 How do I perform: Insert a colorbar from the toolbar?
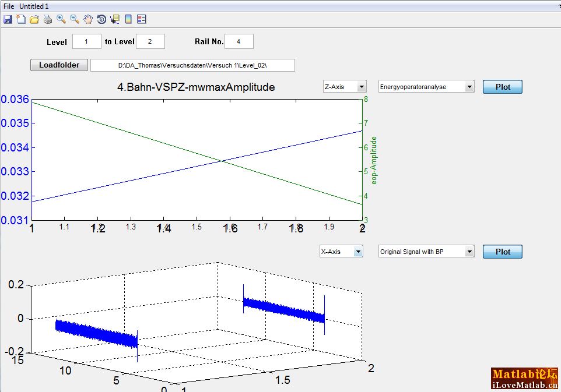(x=128, y=19)
